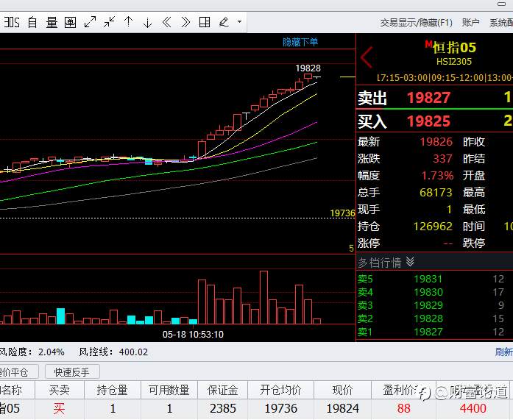Click the 保证金 column header
Viewport: 513px width, 420px height.
[222, 390]
